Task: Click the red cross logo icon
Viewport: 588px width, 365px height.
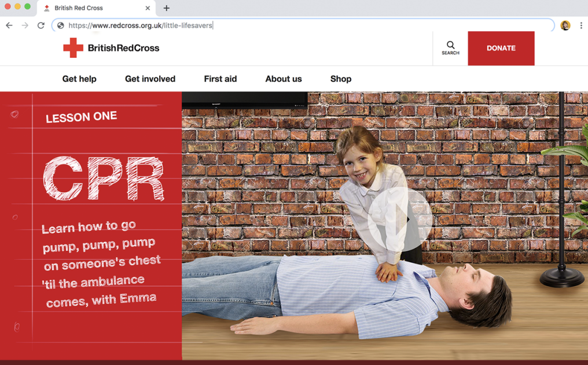Action: coord(73,48)
